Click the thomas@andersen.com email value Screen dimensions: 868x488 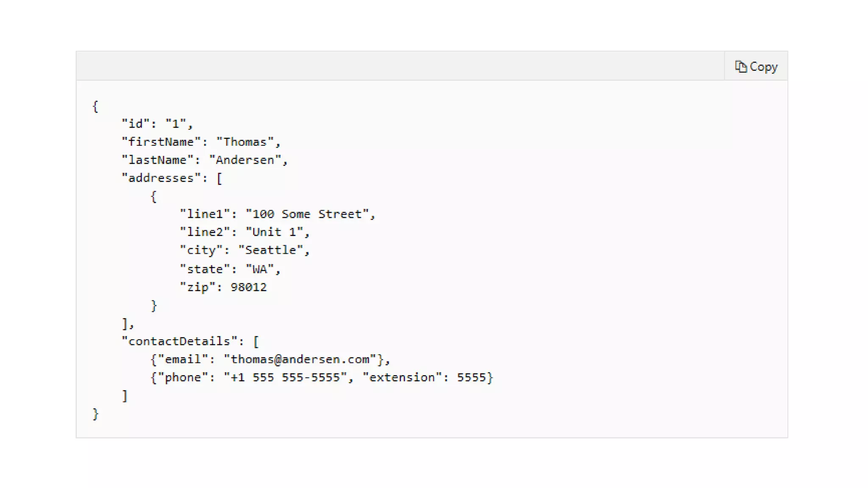point(300,360)
